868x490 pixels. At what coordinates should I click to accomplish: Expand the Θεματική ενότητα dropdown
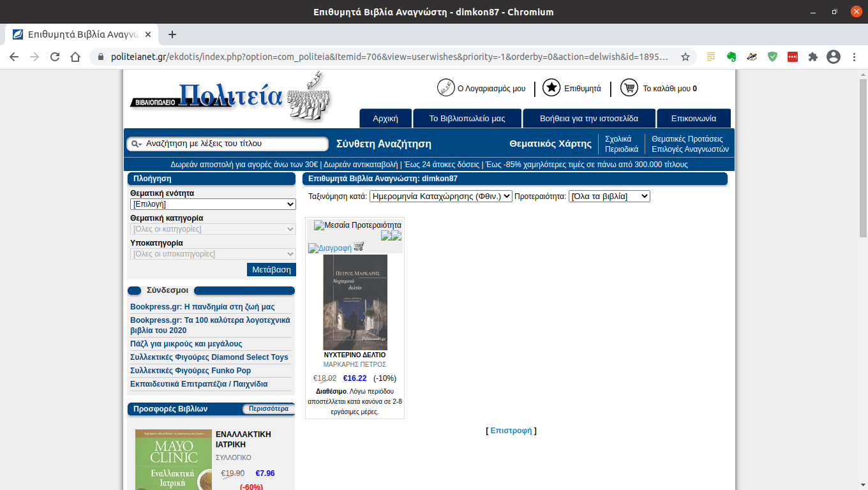[213, 204]
